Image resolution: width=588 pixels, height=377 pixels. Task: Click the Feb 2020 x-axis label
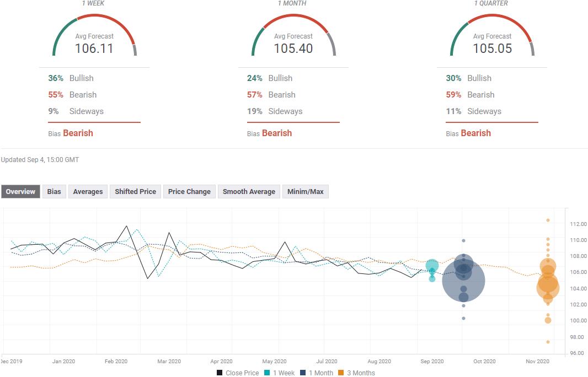116,361
